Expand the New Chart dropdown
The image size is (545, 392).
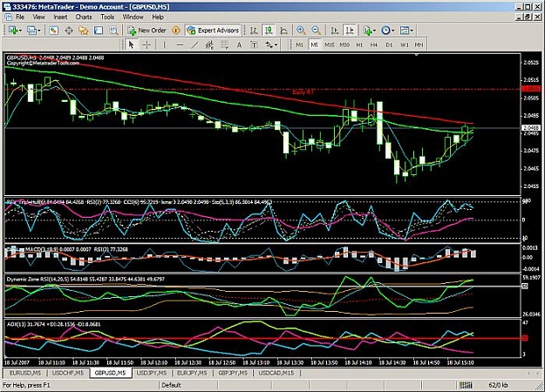click(21, 30)
